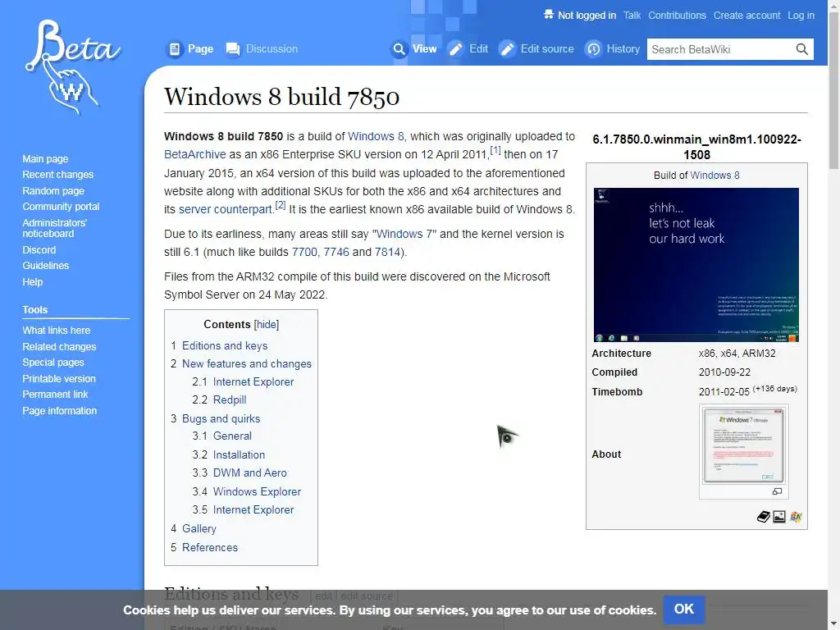Viewport: 840px width, 630px height.
Task: Open the Contributions link
Action: (x=677, y=15)
